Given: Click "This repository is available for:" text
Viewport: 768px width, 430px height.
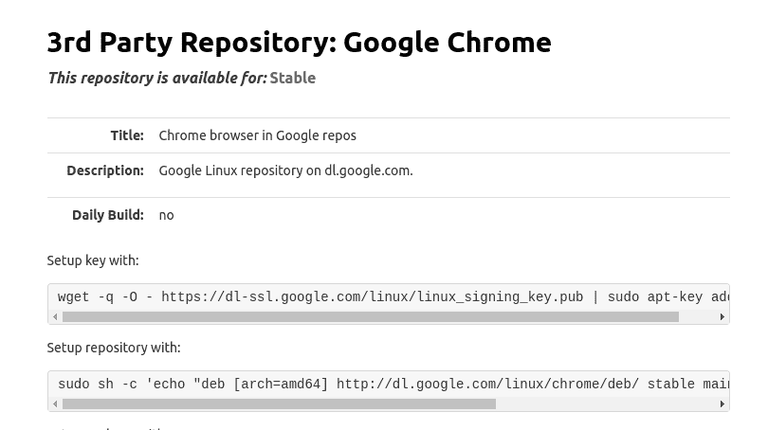Looking at the screenshot, I should 157,78.
